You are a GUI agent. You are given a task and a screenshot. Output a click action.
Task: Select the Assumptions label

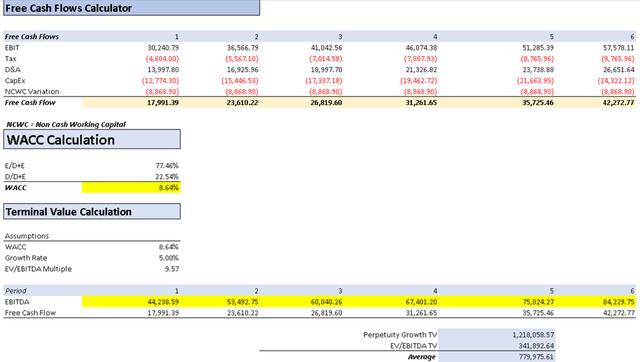click(x=27, y=236)
